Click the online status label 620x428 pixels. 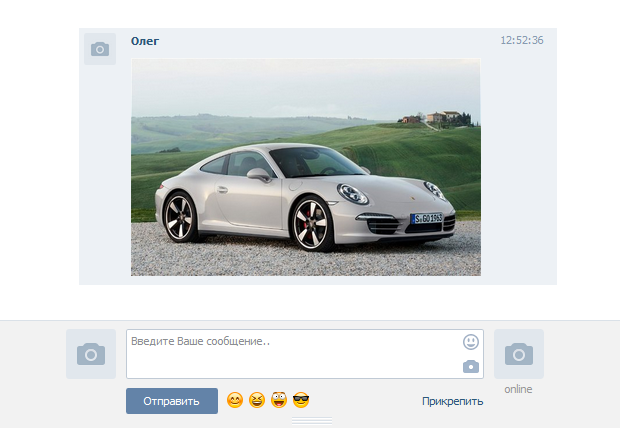518,389
